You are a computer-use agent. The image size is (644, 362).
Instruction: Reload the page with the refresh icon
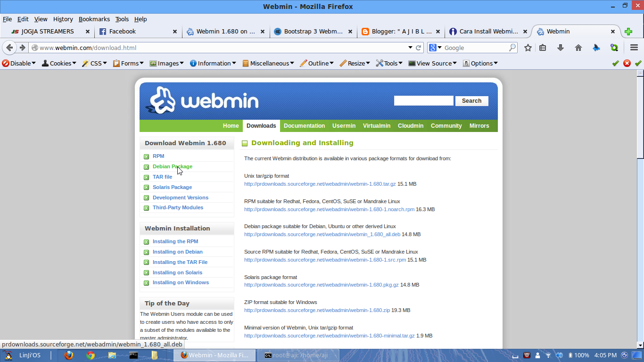coord(418,48)
